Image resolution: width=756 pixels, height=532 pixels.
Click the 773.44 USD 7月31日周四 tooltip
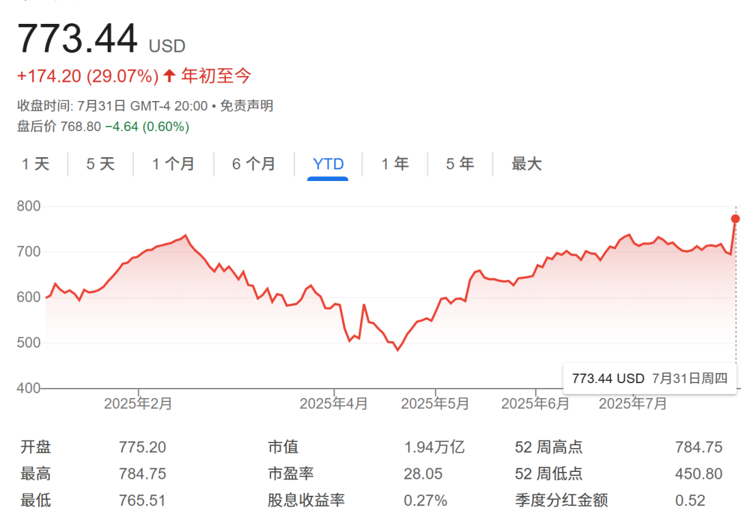click(649, 378)
